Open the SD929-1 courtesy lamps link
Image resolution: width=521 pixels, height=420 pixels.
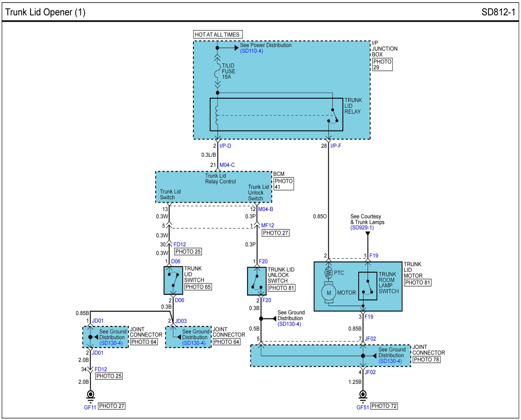(x=362, y=228)
